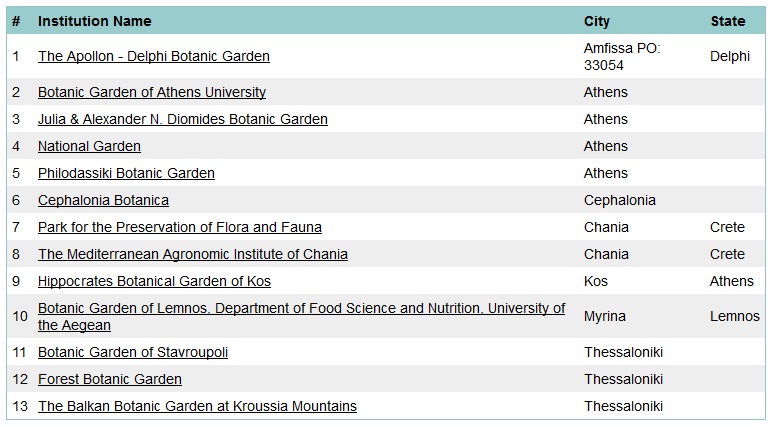Open Botanic Garden of Athens University link
772x427 pixels.
tap(152, 92)
